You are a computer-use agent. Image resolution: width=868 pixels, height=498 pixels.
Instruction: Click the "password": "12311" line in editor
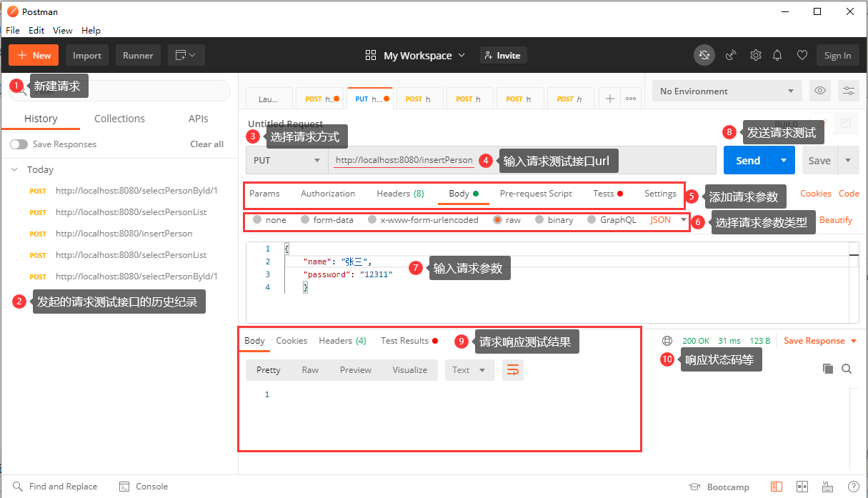348,274
